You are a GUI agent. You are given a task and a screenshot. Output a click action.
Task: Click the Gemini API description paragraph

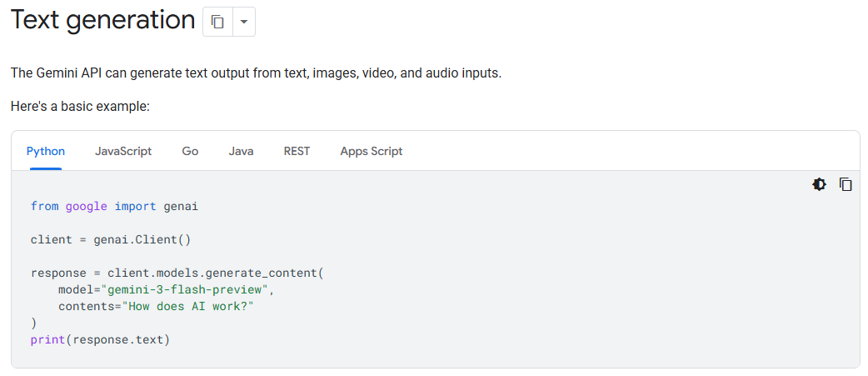click(256, 73)
